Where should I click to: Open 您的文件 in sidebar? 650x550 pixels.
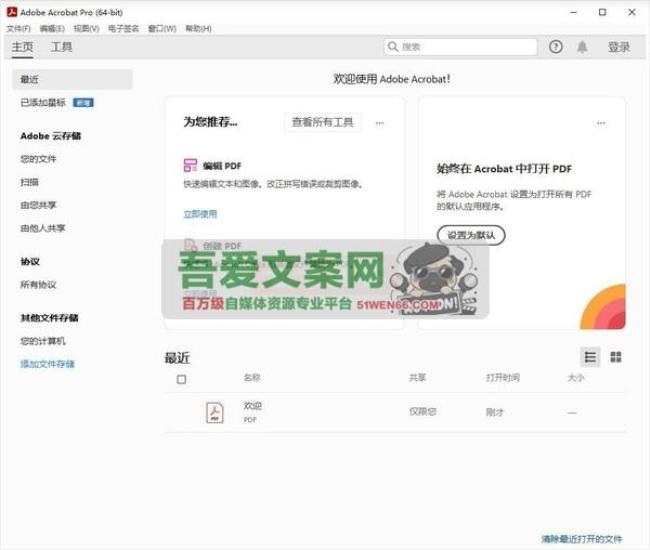[x=38, y=159]
